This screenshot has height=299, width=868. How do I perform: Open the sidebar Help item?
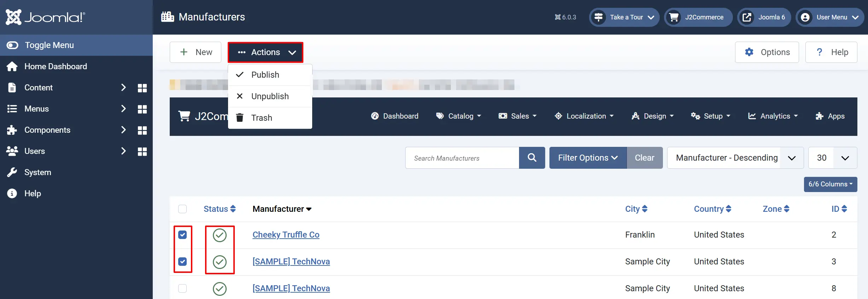coord(33,193)
